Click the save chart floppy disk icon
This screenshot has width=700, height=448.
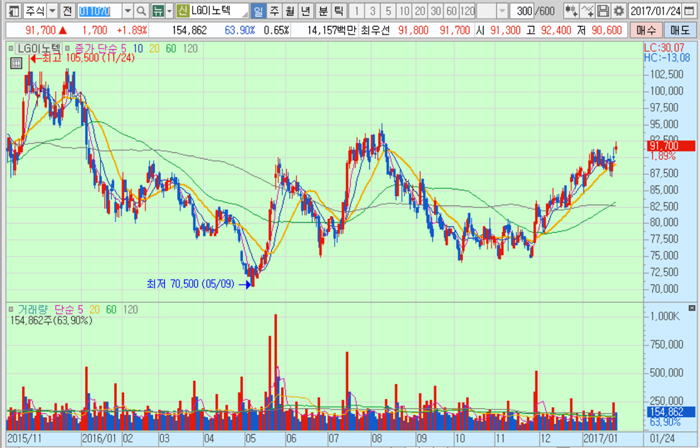pyautogui.click(x=601, y=11)
